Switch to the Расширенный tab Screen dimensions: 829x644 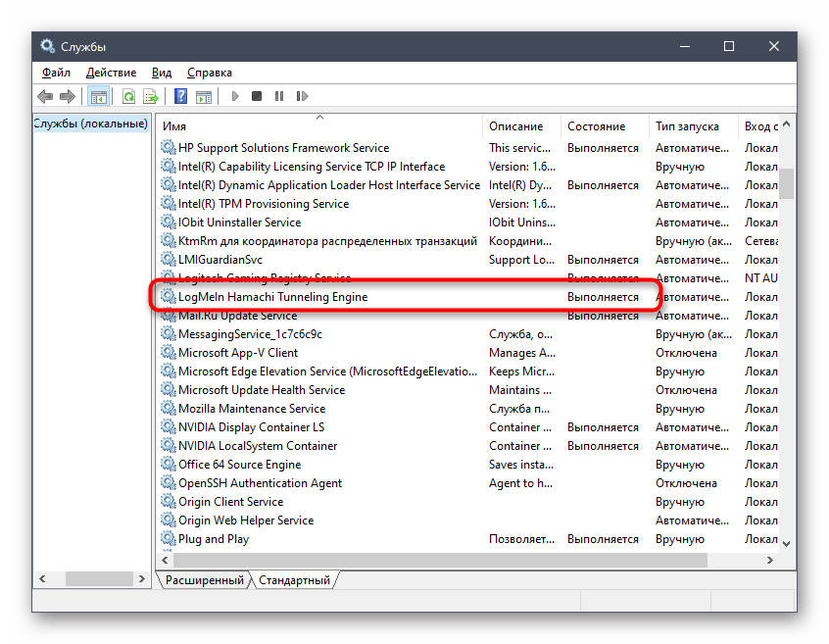pyautogui.click(x=204, y=580)
